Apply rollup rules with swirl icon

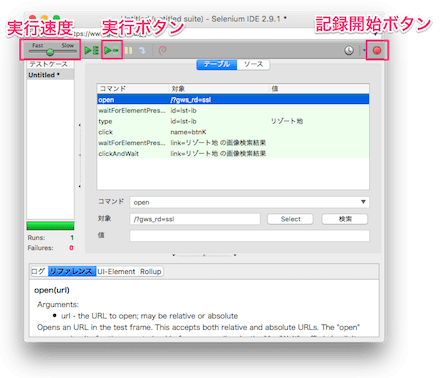pyautogui.click(x=162, y=50)
